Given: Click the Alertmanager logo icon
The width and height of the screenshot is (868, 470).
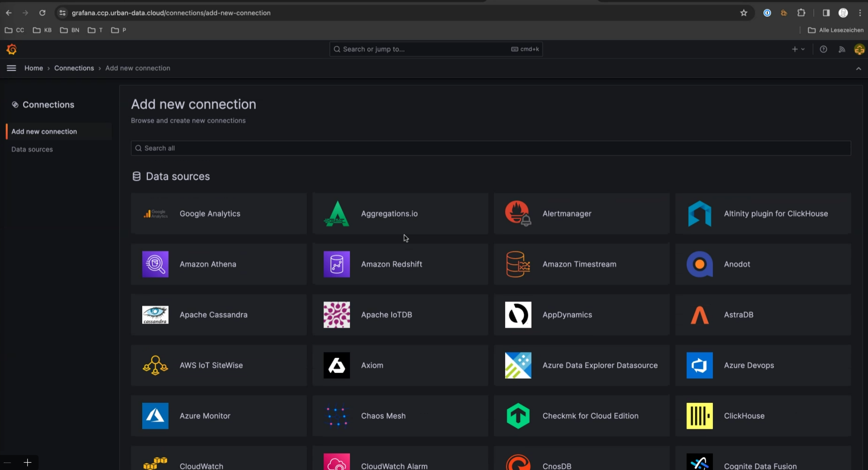Looking at the screenshot, I should [x=518, y=214].
